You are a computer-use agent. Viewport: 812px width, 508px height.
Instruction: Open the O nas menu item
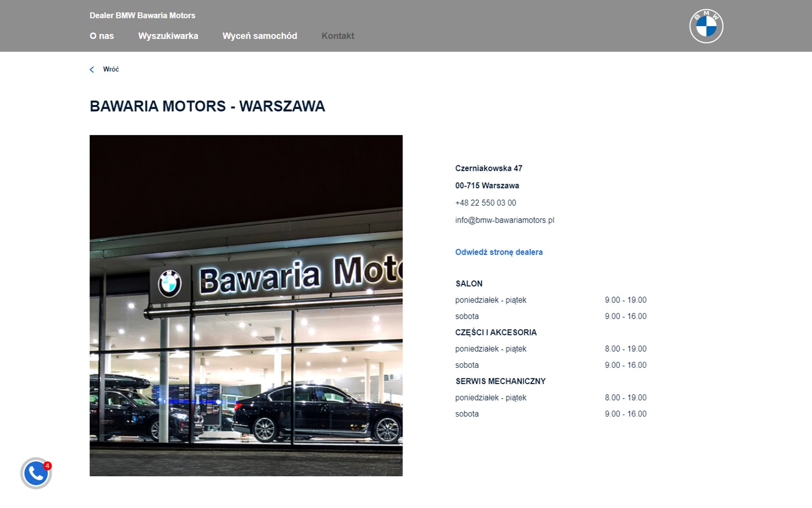[101, 36]
